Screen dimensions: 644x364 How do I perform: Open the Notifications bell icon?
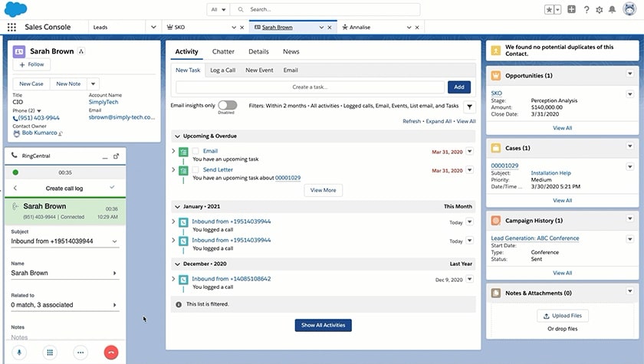pos(612,9)
